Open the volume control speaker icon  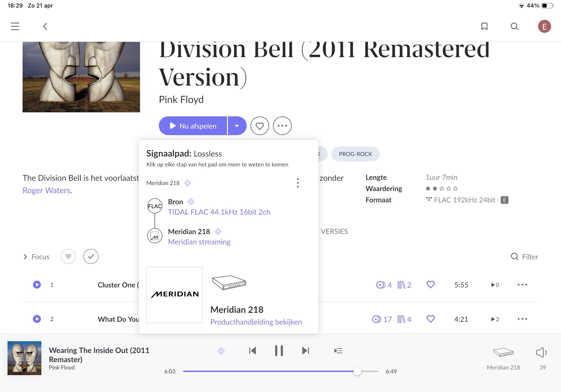click(542, 353)
